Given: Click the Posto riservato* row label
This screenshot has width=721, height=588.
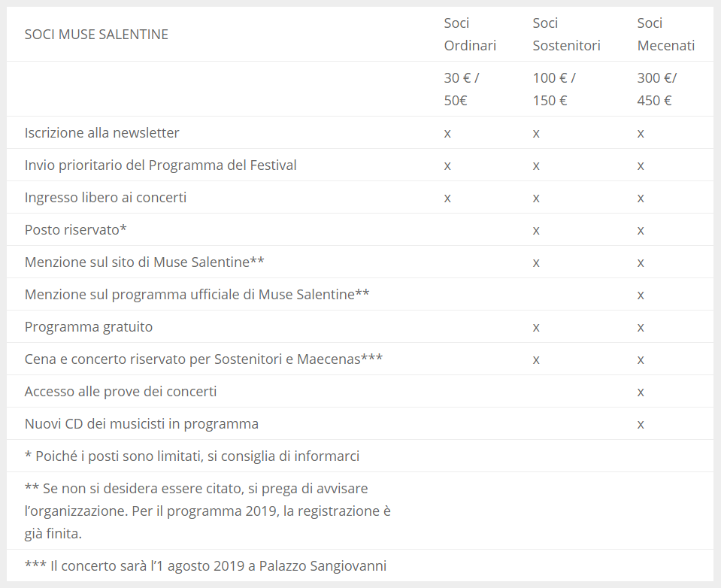Looking at the screenshot, I should [75, 230].
